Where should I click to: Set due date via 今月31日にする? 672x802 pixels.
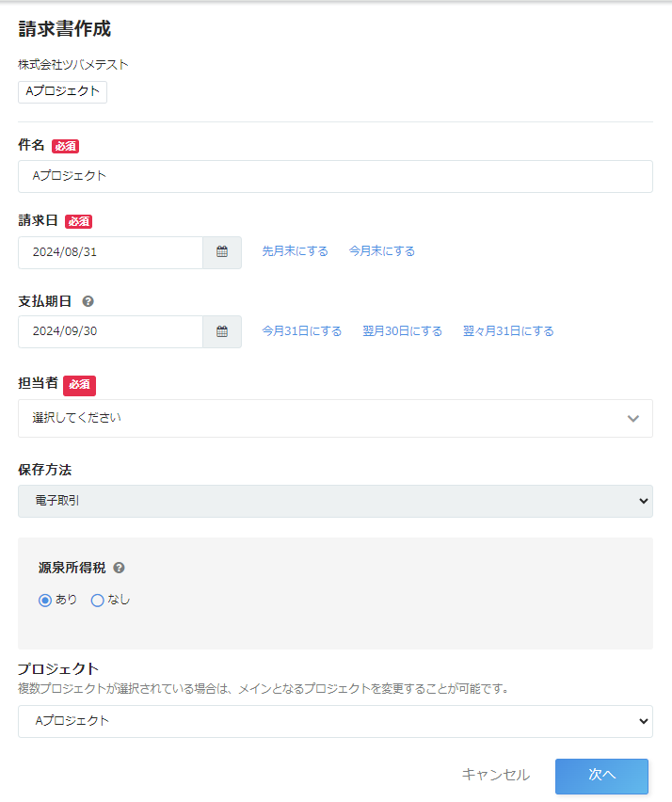pyautogui.click(x=302, y=331)
